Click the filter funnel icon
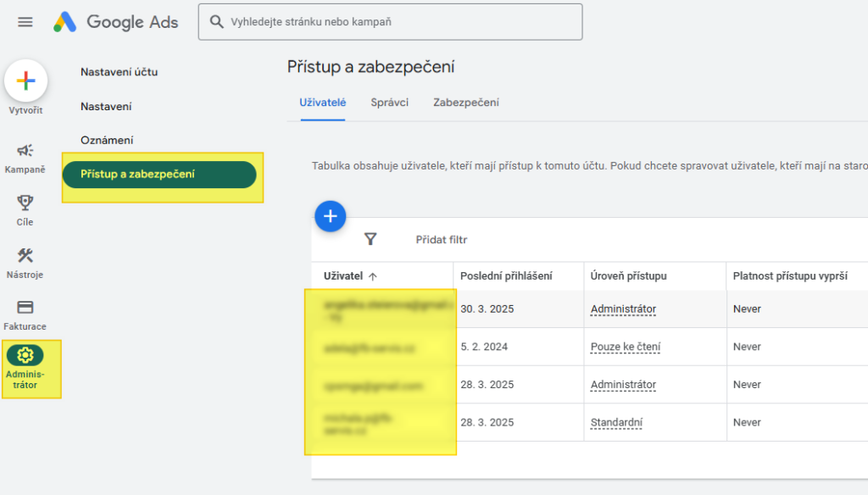 pos(370,240)
